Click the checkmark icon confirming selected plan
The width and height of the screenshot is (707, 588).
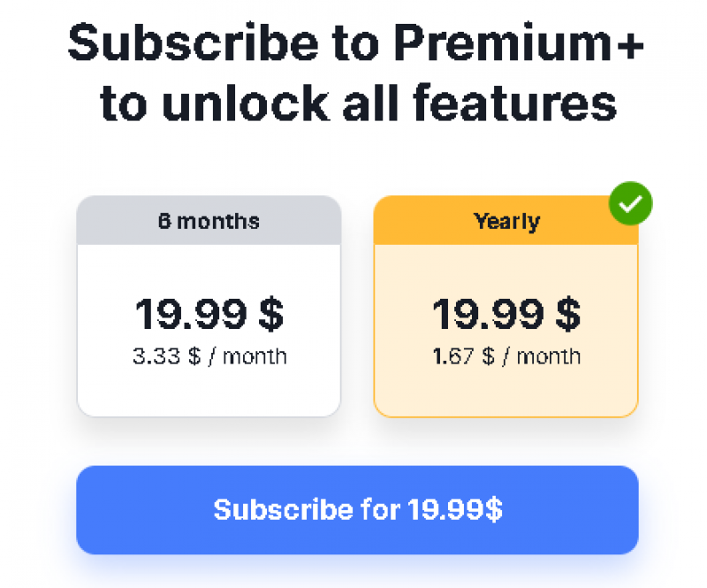[630, 203]
